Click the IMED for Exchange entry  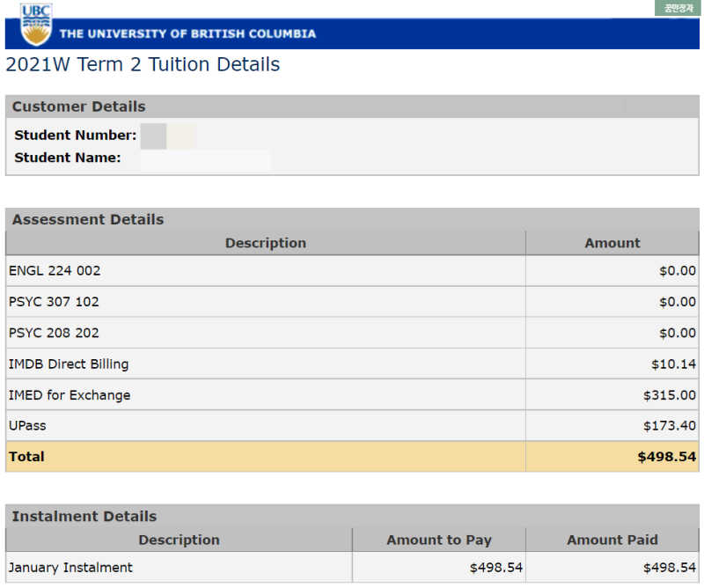click(x=70, y=395)
